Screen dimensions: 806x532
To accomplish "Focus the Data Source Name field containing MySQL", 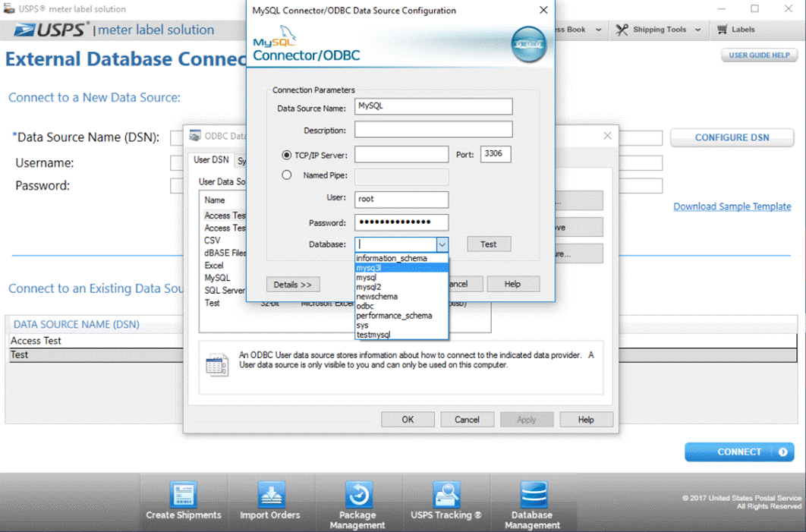I will point(433,106).
